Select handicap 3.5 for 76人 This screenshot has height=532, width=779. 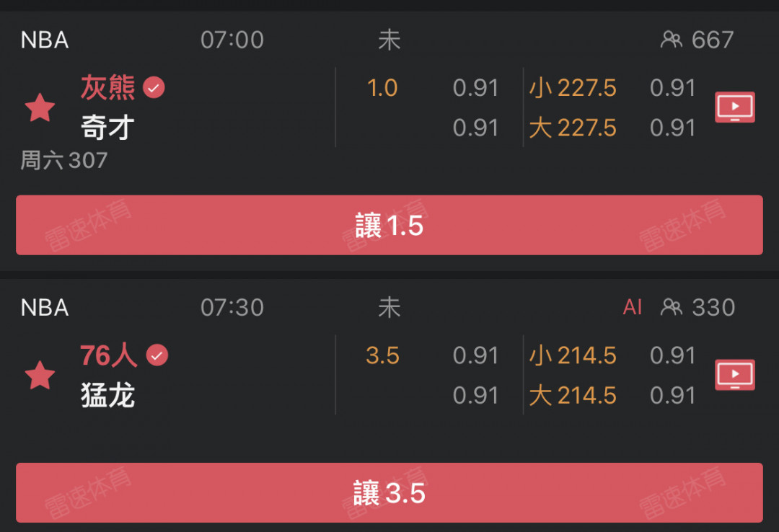click(382, 355)
